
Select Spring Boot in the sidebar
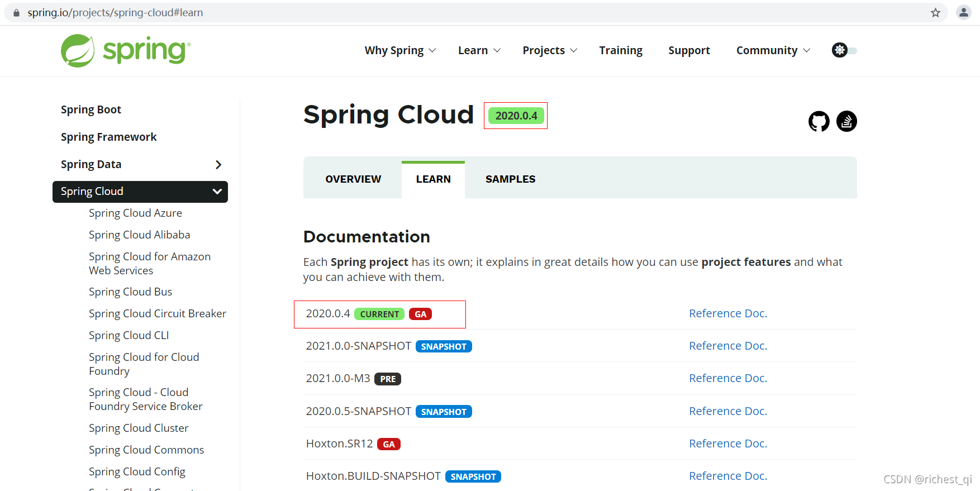(91, 109)
